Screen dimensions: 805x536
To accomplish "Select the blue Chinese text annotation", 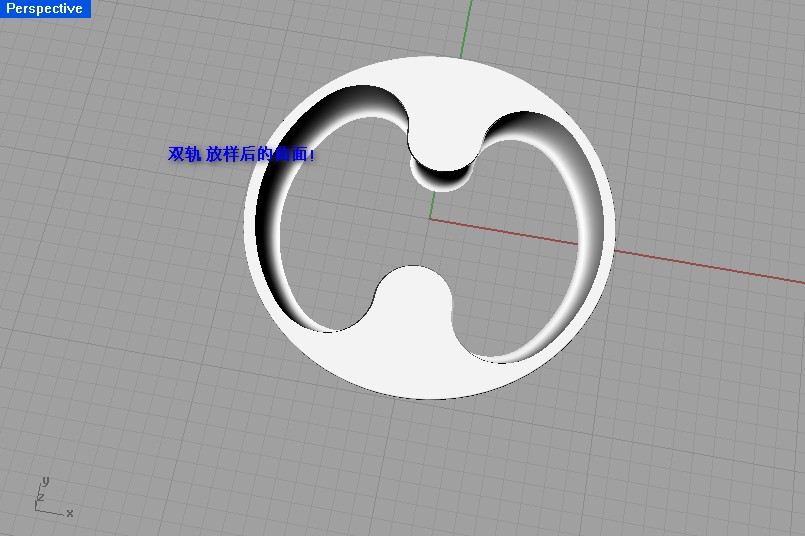I will (241, 154).
